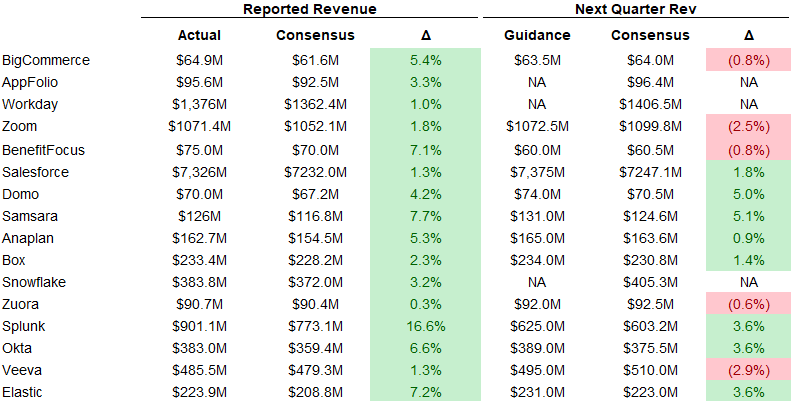Click Zuora guidance delta (0.6%) cell
Image resolution: width=791 pixels, height=401 pixels.
[749, 304]
